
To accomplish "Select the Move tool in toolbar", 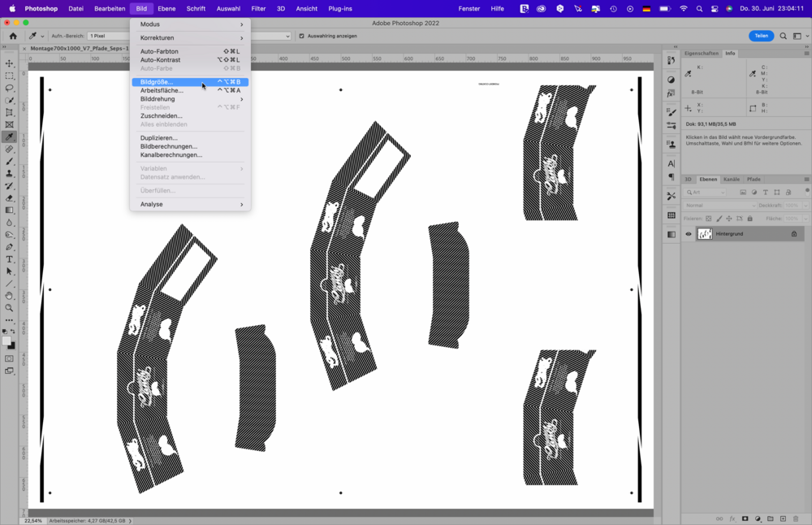I will pyautogui.click(x=10, y=63).
